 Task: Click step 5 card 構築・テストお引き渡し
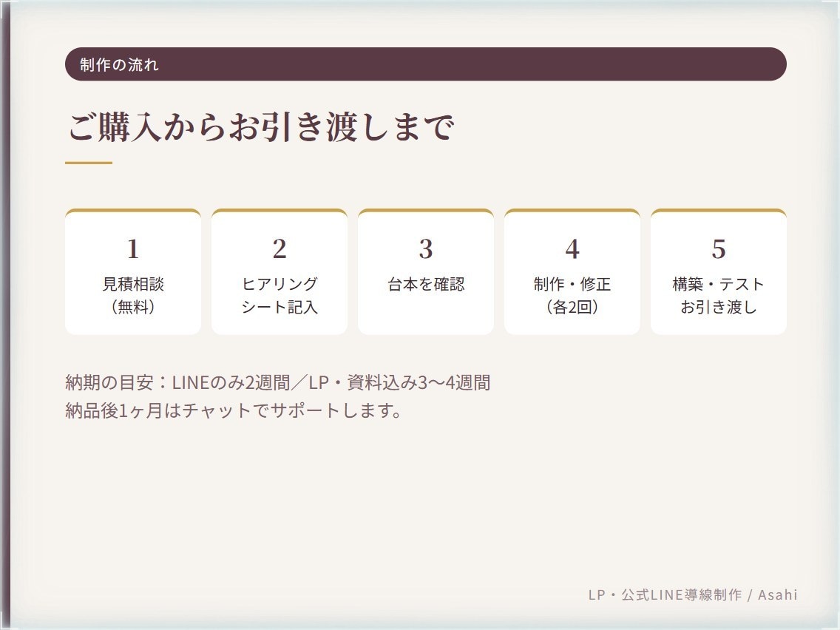(x=719, y=271)
